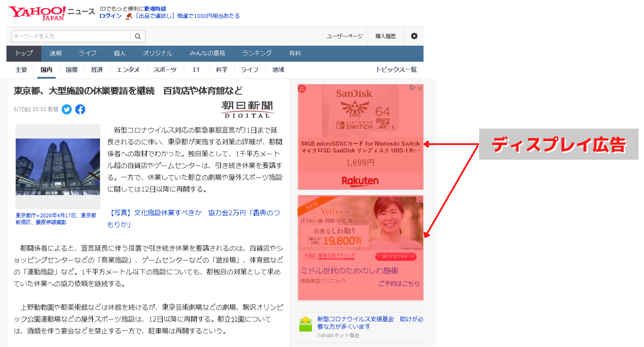Viewport: 644px width, 347px height.
Task: Click the ログイン link
Action: (110, 16)
